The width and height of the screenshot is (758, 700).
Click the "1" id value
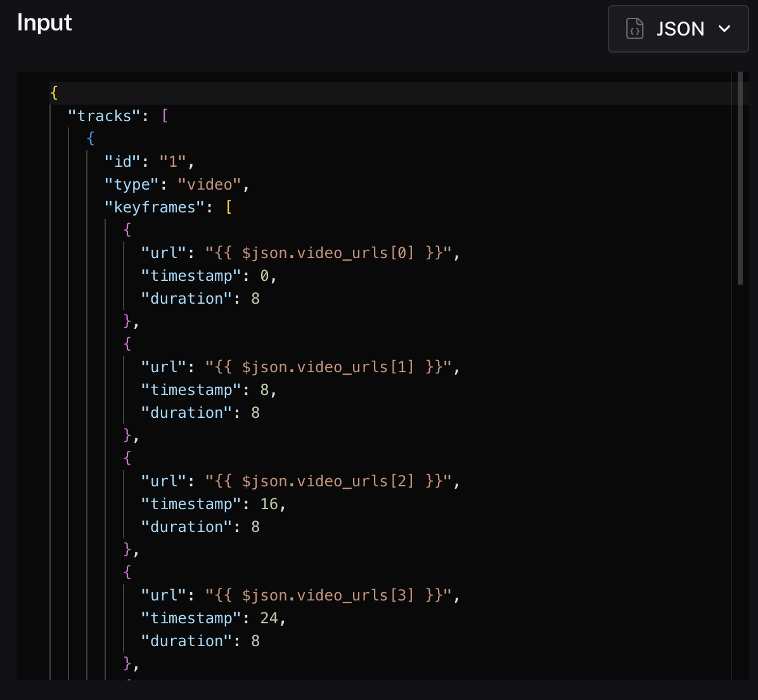pos(173,162)
